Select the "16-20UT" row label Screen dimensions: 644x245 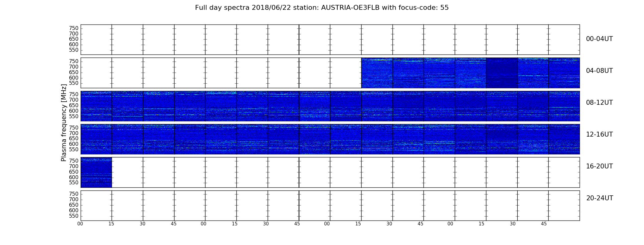600,166
